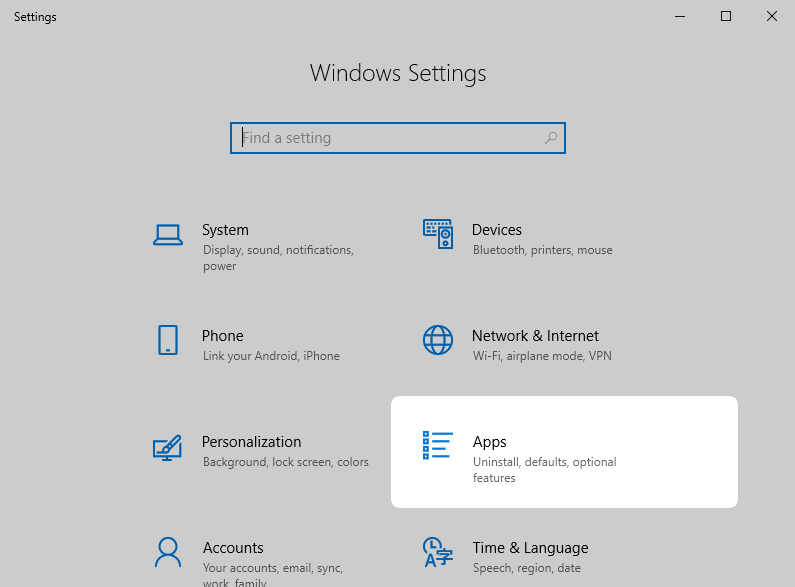Viewport: 795px width, 587px height.
Task: Open the Accounts person icon
Action: tap(168, 553)
